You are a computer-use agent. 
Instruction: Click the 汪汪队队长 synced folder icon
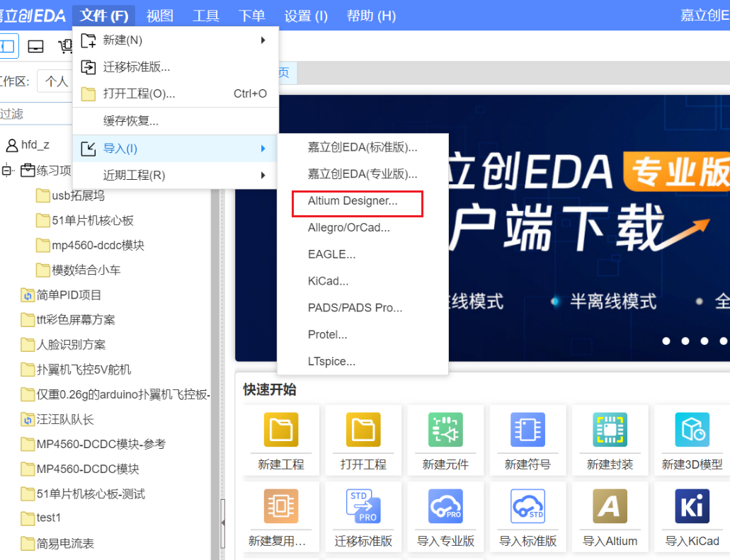pyautogui.click(x=28, y=420)
